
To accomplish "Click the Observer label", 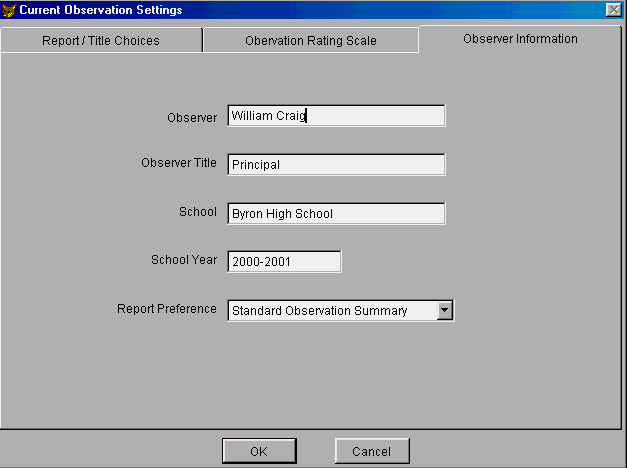I will [x=192, y=118].
